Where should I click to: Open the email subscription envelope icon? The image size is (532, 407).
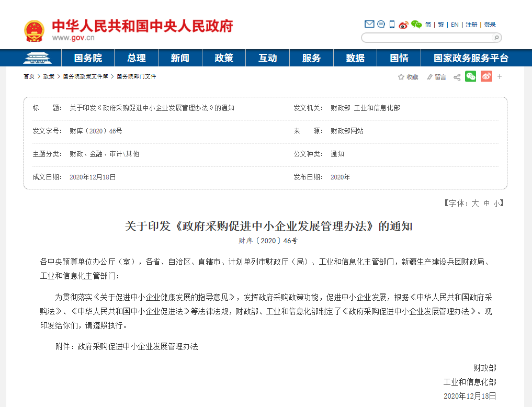click(x=369, y=24)
